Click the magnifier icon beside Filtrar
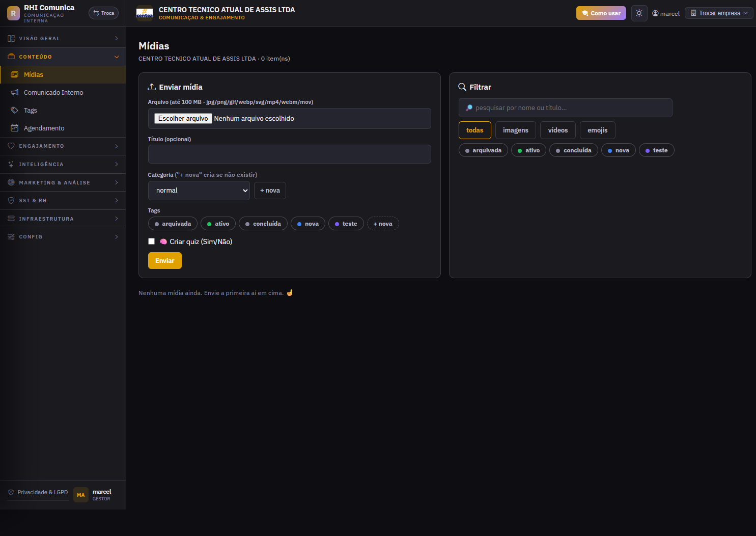The image size is (756, 536). 462,87
